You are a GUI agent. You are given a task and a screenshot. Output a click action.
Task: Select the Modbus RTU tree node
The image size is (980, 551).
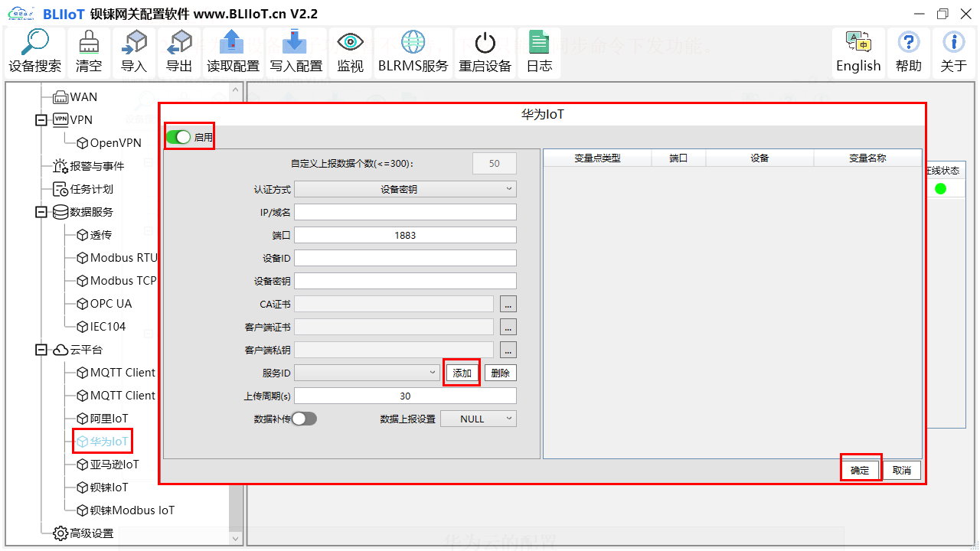[x=116, y=258]
